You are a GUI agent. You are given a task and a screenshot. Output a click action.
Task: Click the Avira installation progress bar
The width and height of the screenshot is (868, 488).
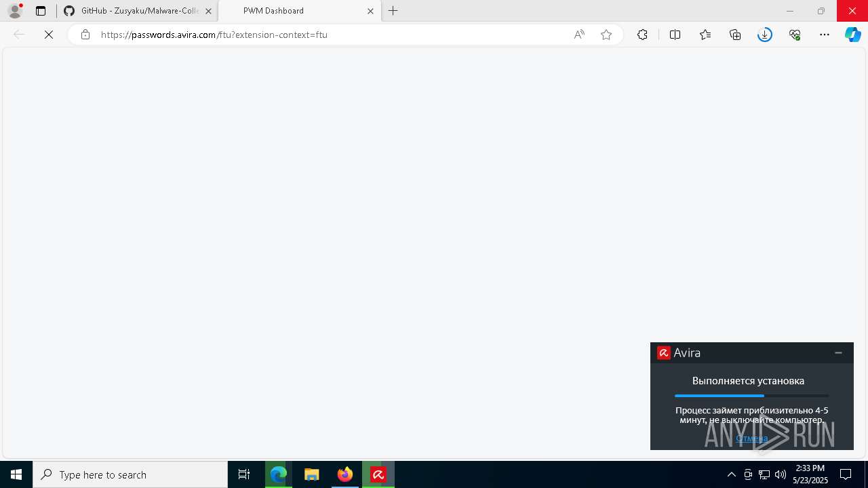tap(751, 396)
